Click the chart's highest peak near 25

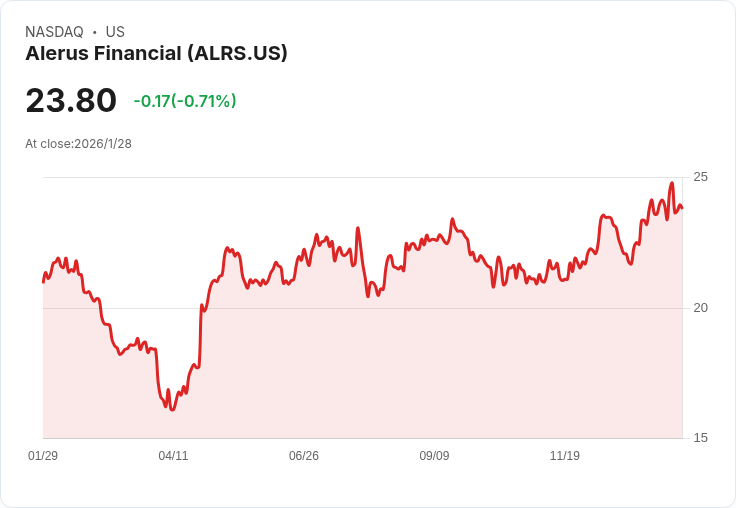tap(672, 183)
